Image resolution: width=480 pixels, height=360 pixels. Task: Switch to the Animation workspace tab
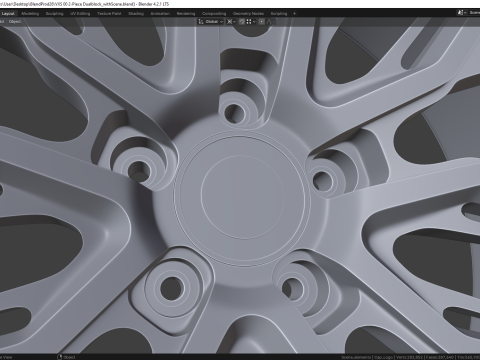160,14
